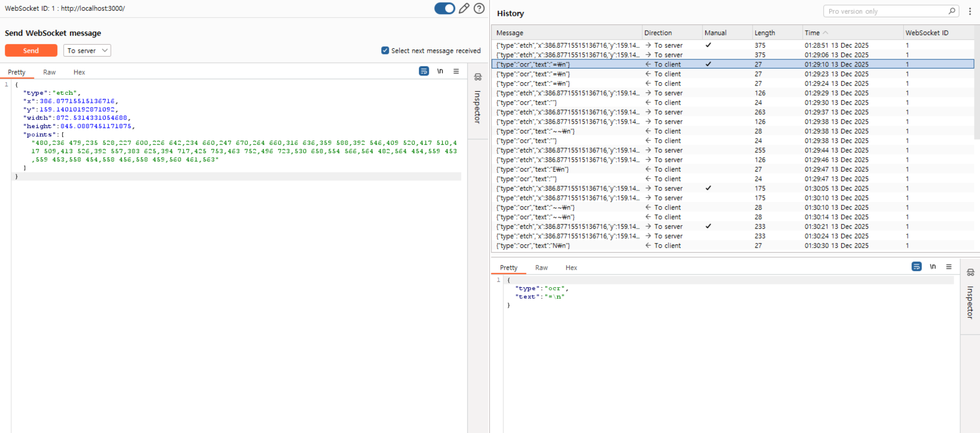Viewport: 980px width, 433px height.
Task: Toggle the WebSocket connection switch
Action: click(444, 9)
